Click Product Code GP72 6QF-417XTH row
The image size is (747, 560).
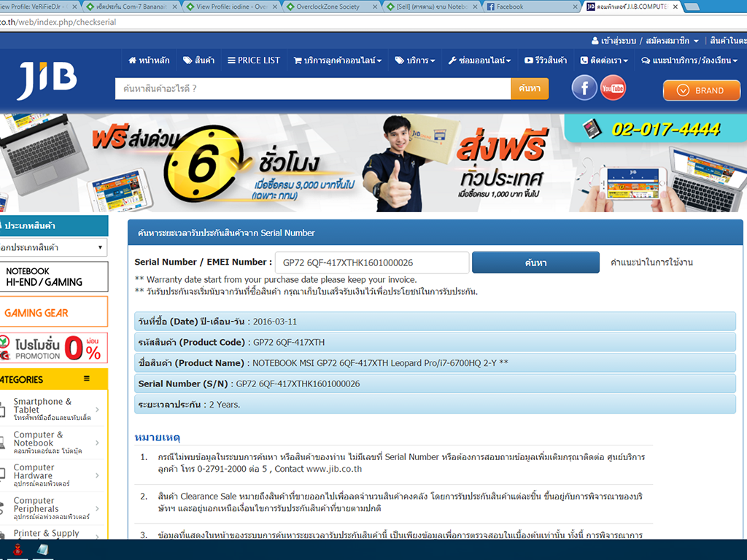pyautogui.click(x=435, y=342)
